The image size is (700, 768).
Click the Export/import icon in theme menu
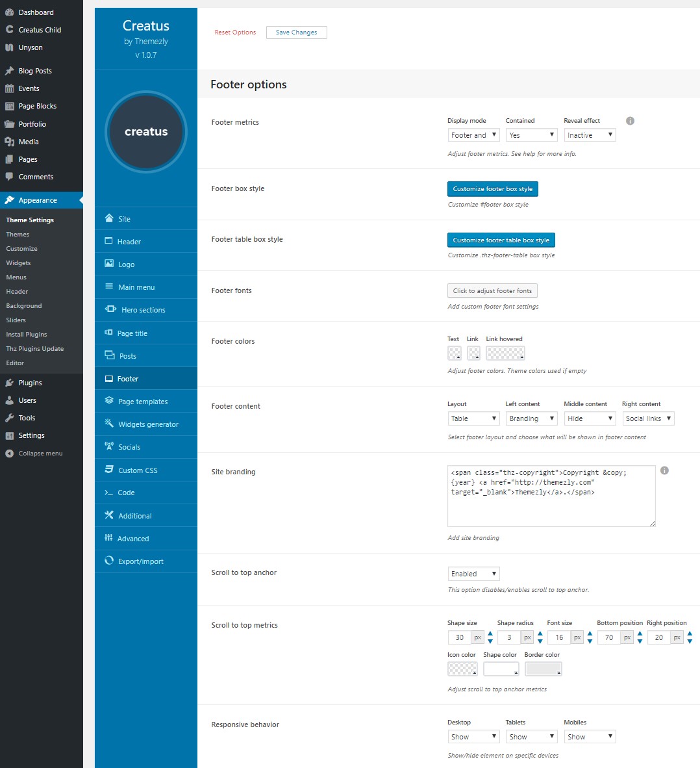click(109, 561)
